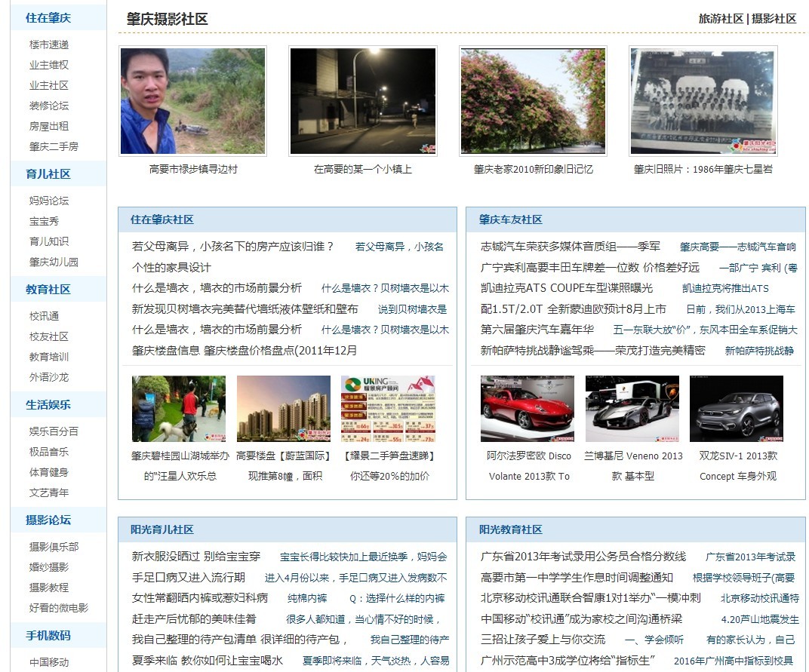Open 住在肇庆社区 section header
Viewport: 809px width, 672px height.
[x=162, y=219]
